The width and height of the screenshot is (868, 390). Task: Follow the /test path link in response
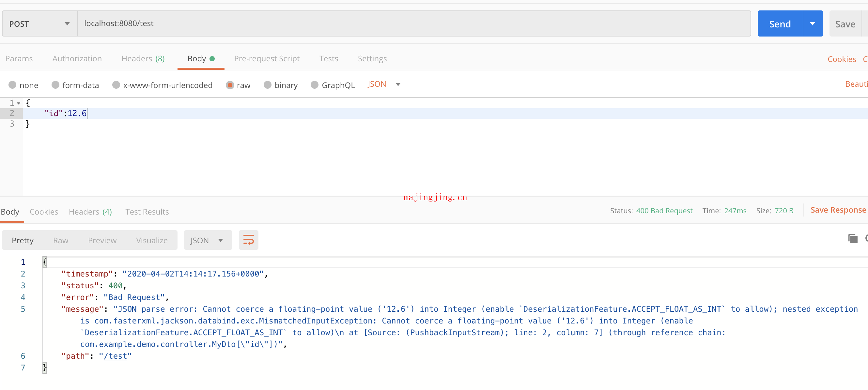(115, 356)
